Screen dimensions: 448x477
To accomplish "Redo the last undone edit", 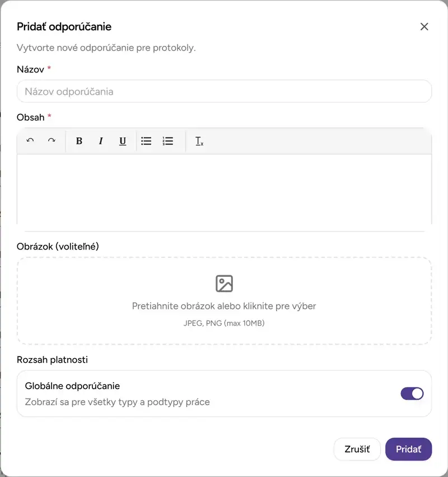I will [x=52, y=141].
